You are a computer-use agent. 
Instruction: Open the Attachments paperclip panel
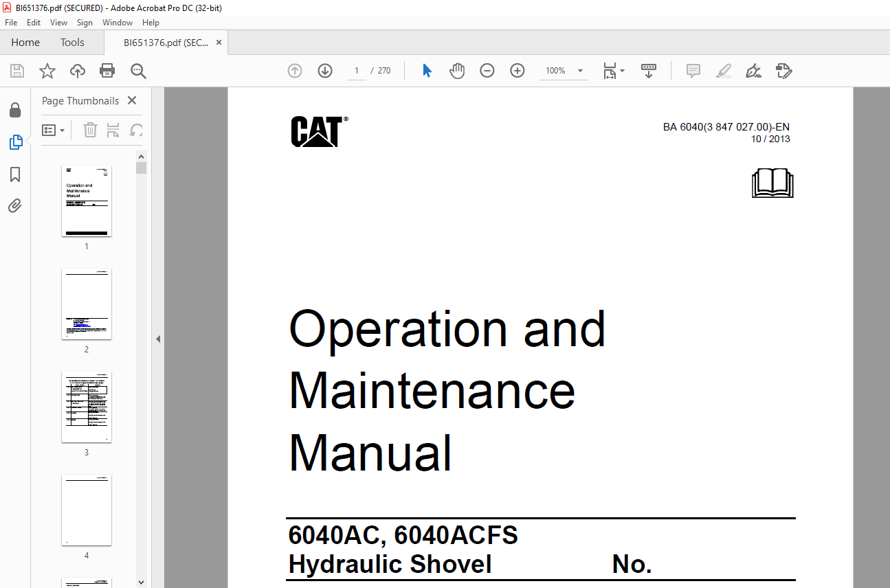[15, 206]
